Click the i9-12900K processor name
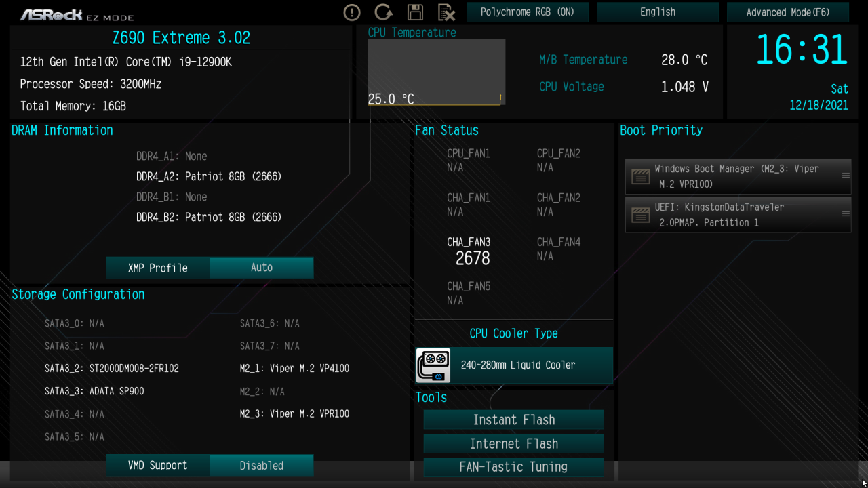The width and height of the screenshot is (868, 488). [x=126, y=62]
